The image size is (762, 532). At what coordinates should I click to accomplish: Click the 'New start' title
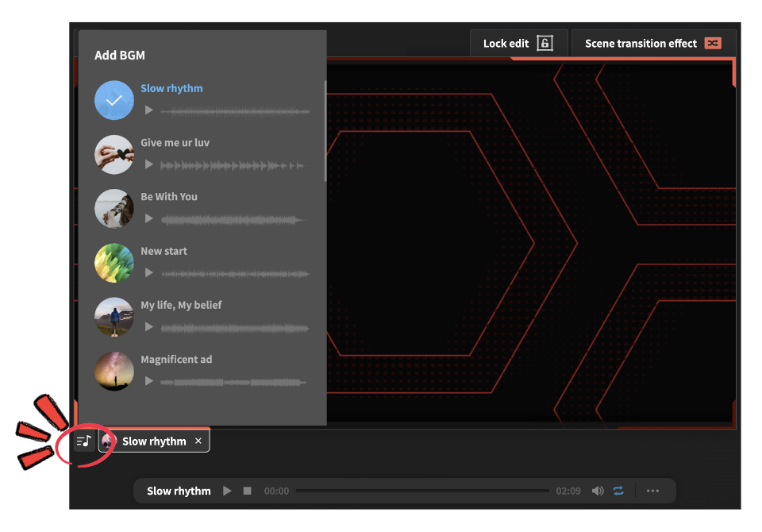tap(164, 251)
